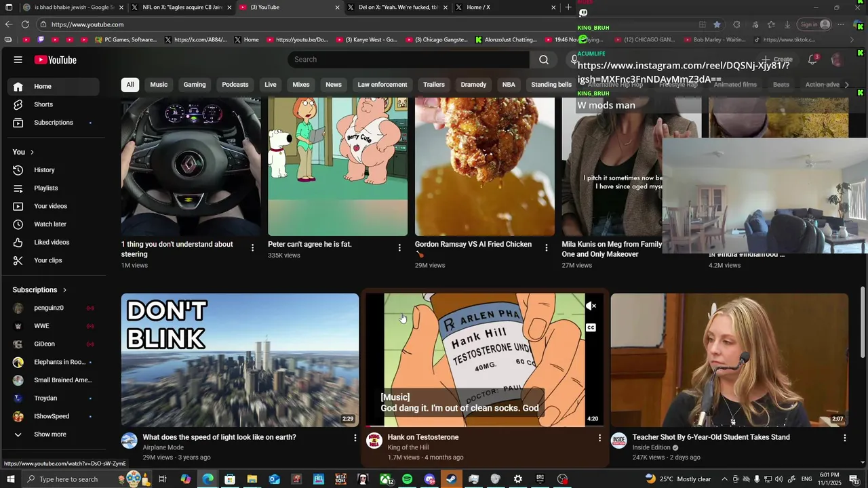Click the Windows Start button
The height and width of the screenshot is (488, 868).
10,479
